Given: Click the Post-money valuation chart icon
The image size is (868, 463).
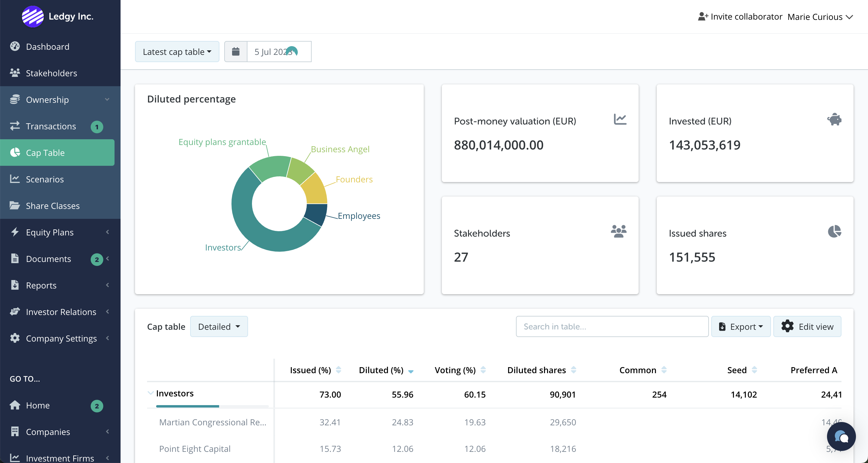Looking at the screenshot, I should click(620, 119).
